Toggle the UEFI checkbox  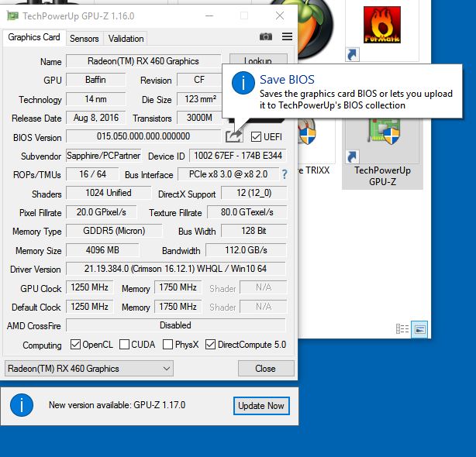click(x=256, y=137)
